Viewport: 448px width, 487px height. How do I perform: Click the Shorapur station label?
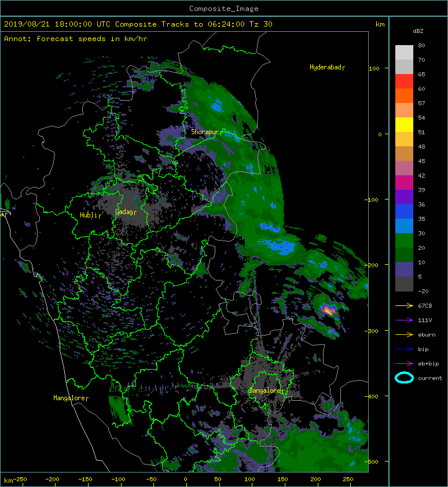pos(207,132)
